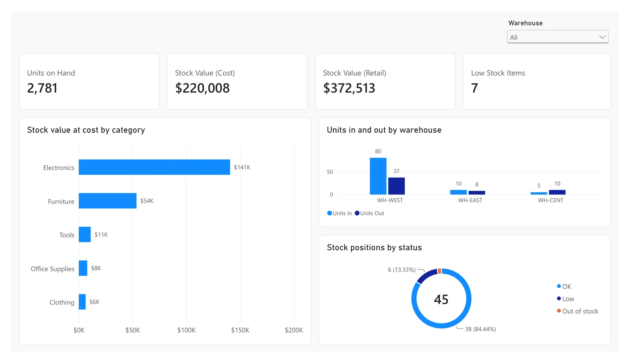Click the Office Supplies bar
630x364 pixels.
[83, 268]
